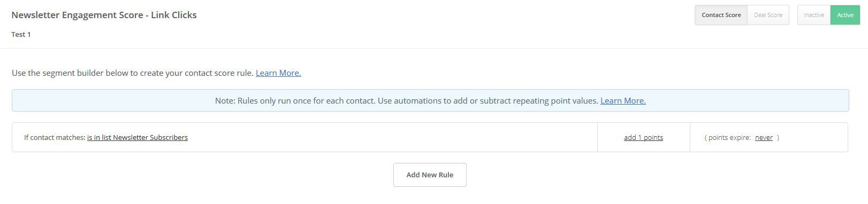868x204 pixels.
Task: Select the word 'Newsletter Subscribers' in the rule
Action: (x=150, y=137)
